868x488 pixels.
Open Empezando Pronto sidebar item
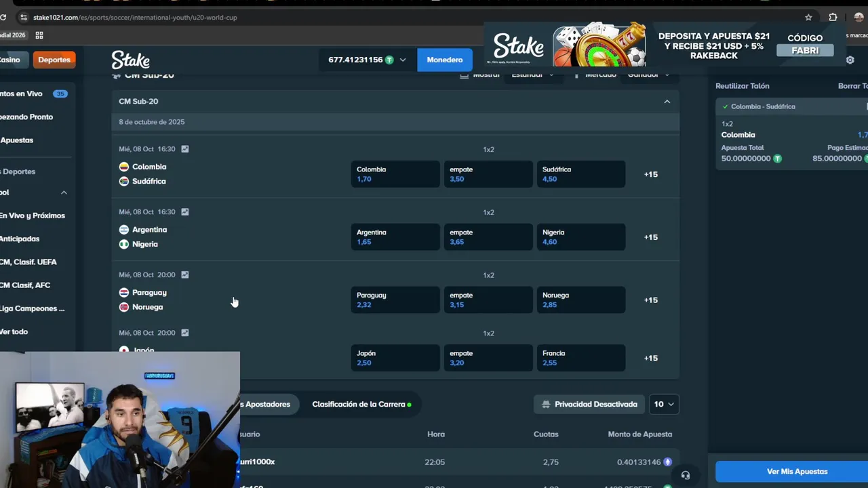coord(27,117)
